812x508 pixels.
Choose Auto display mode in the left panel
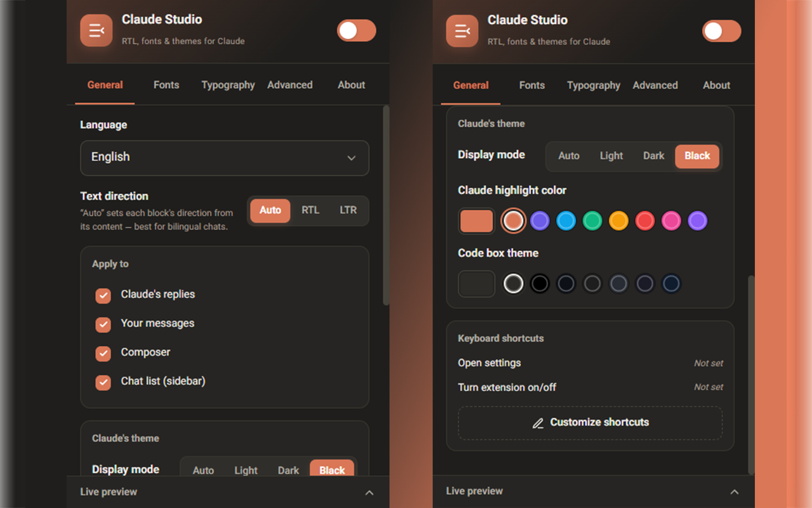203,470
